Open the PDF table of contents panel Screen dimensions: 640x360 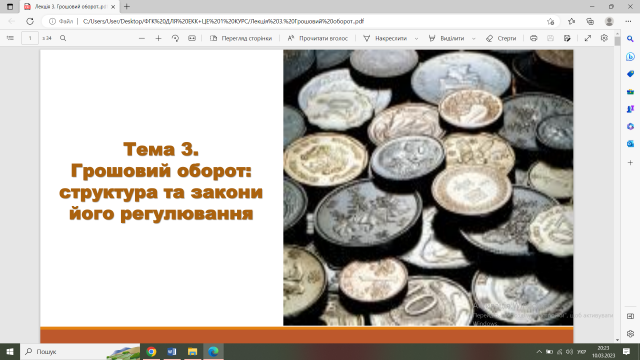(x=10, y=38)
